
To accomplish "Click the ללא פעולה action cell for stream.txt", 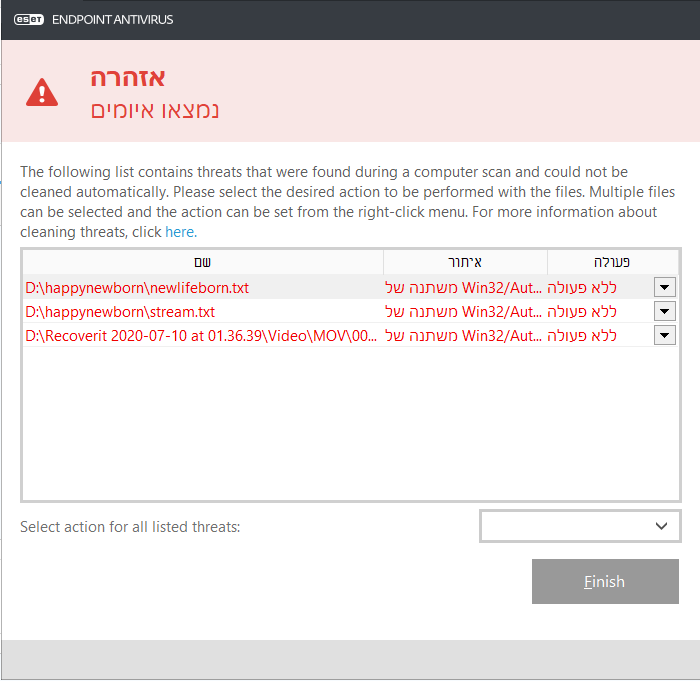I will coord(597,311).
